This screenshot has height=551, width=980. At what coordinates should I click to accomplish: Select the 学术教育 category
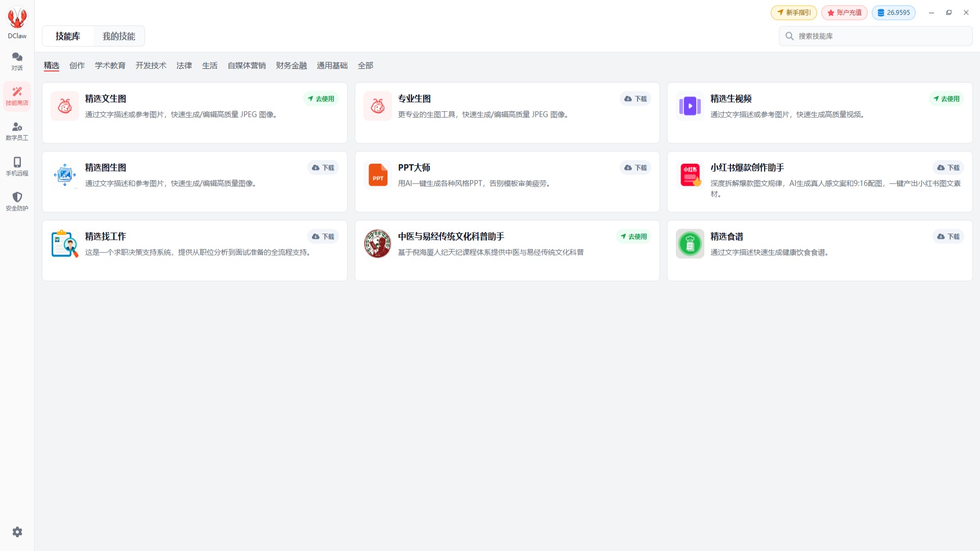(x=110, y=65)
